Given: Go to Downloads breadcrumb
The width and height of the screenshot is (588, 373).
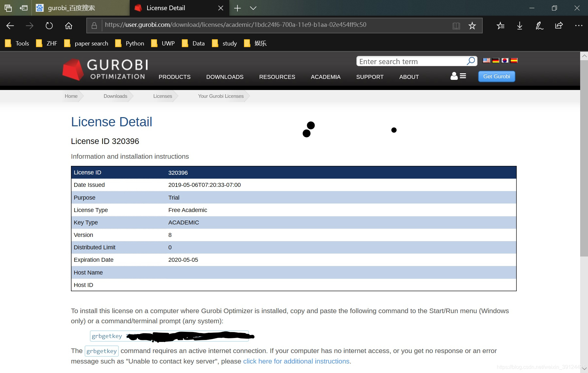Looking at the screenshot, I should coord(115,96).
